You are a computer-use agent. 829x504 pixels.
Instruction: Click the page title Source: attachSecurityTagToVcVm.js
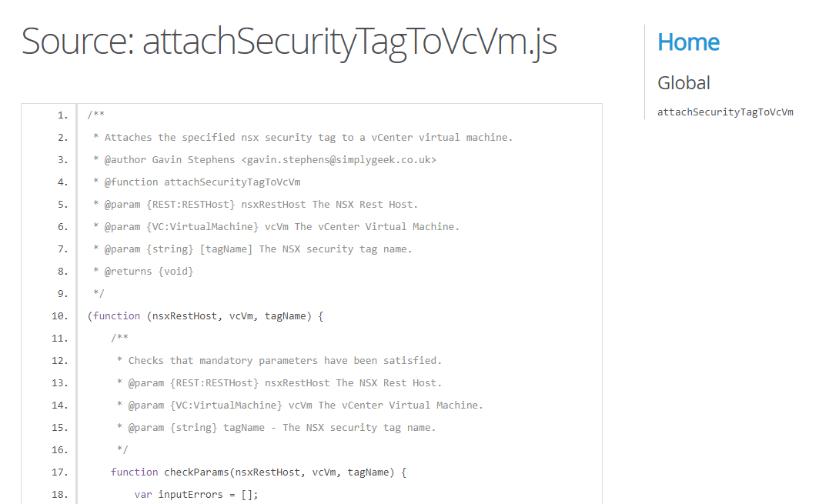(289, 42)
